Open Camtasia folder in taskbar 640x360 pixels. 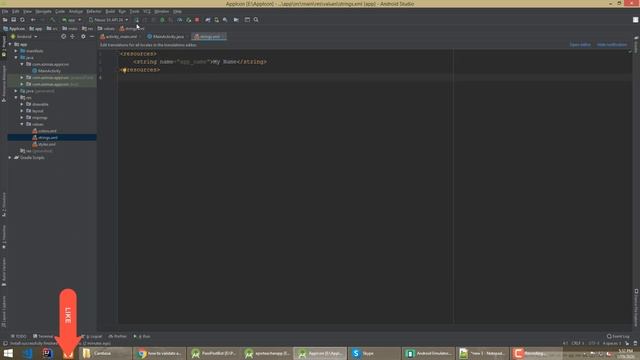pos(105,353)
